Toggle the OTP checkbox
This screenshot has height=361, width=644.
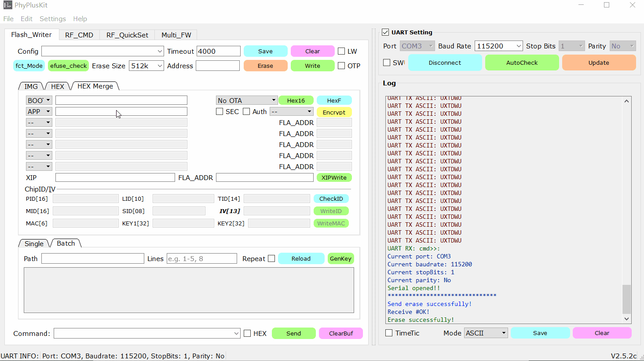(x=341, y=66)
